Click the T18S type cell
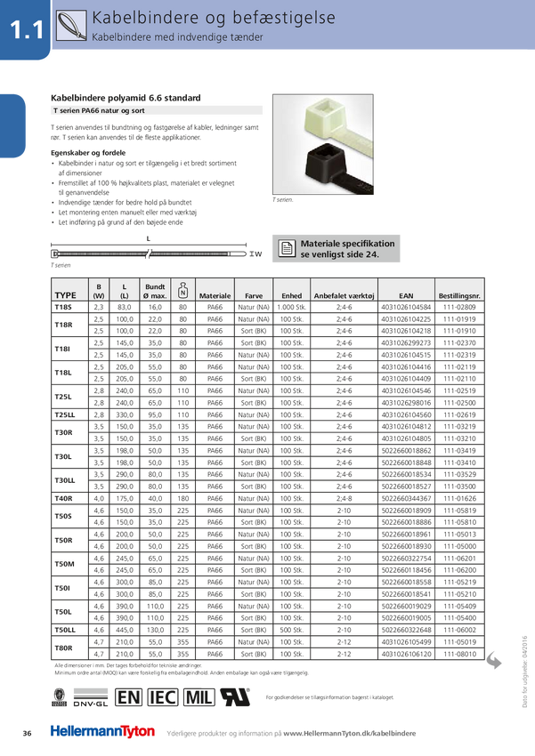Viewport: 535px width, 756px height. point(70,307)
